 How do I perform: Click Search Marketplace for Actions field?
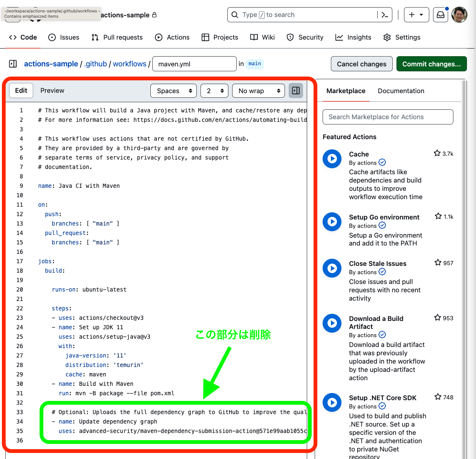tap(388, 117)
